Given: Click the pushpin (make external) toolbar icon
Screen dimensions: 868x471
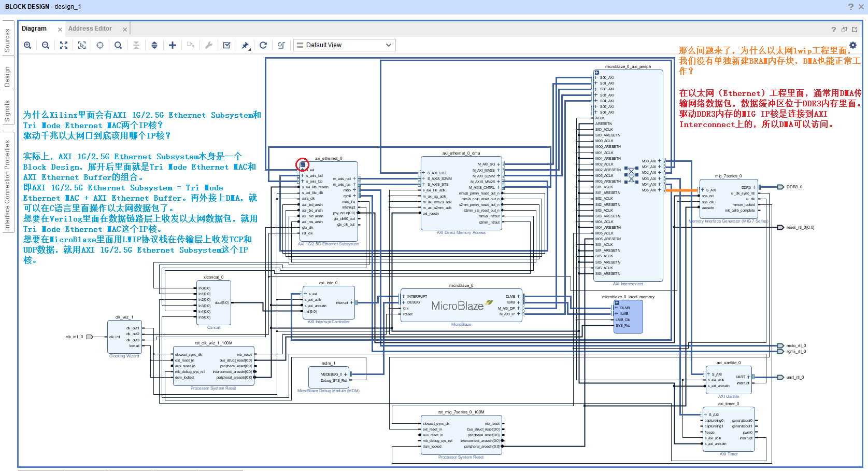Looking at the screenshot, I should point(245,45).
